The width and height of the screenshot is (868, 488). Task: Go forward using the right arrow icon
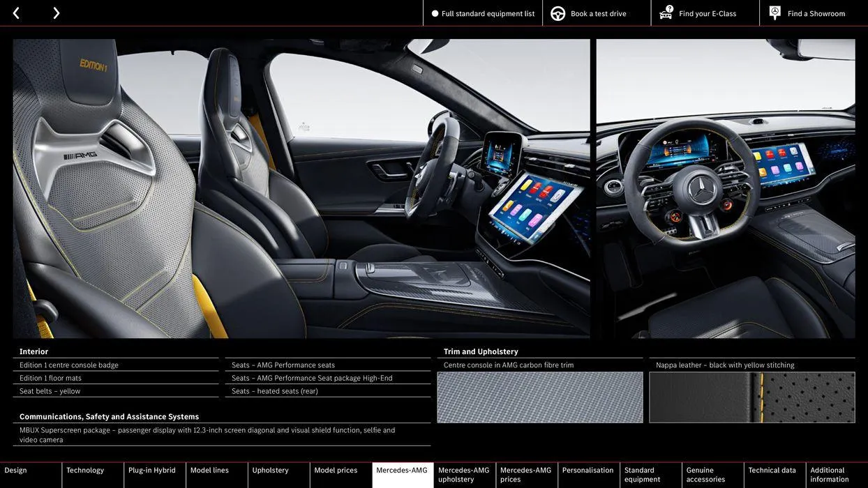point(55,11)
